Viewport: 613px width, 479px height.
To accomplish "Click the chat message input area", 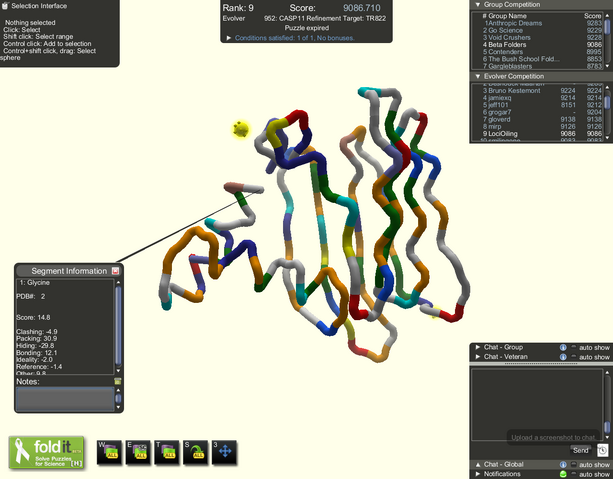I will tap(520, 450).
